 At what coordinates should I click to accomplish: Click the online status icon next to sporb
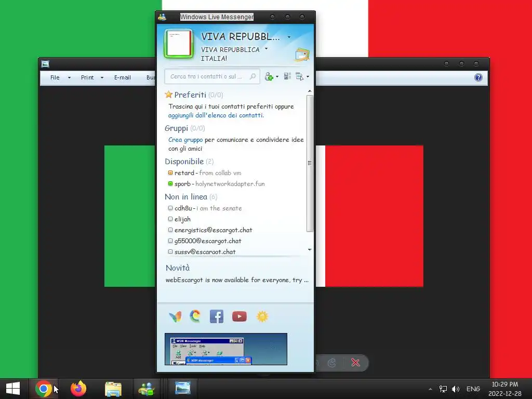click(170, 183)
